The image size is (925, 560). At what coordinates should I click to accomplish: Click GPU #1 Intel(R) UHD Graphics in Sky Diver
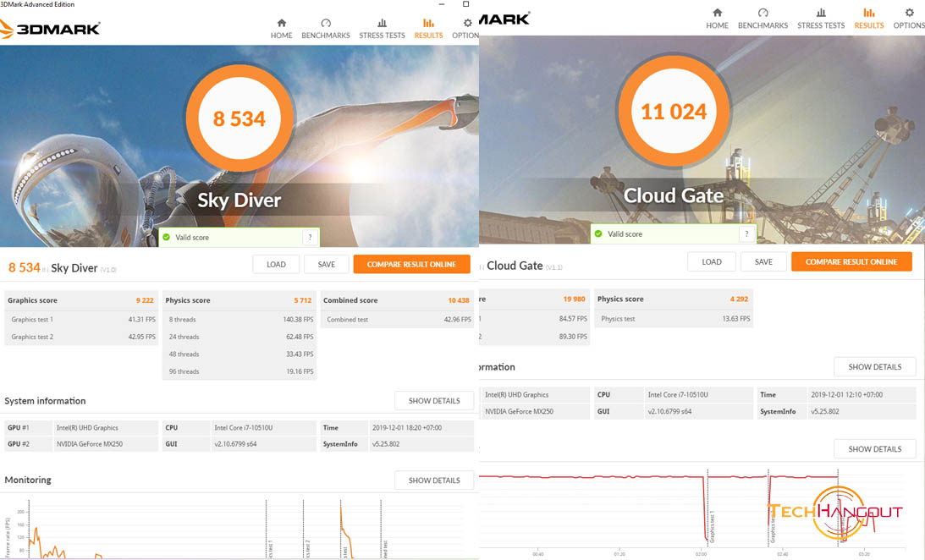point(81,427)
